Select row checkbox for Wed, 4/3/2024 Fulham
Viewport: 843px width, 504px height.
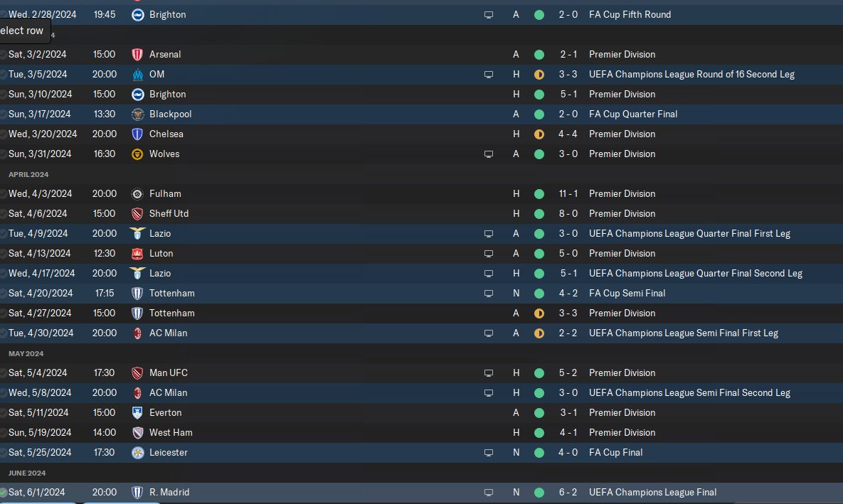coord(4,193)
